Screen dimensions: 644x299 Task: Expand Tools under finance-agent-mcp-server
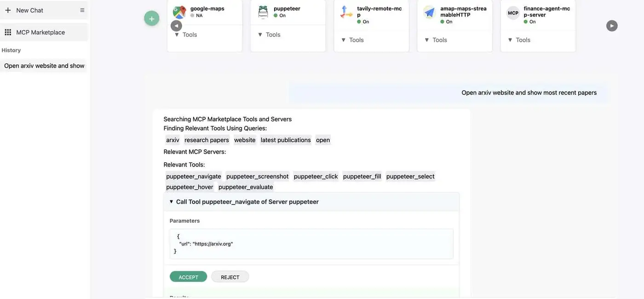pyautogui.click(x=519, y=40)
